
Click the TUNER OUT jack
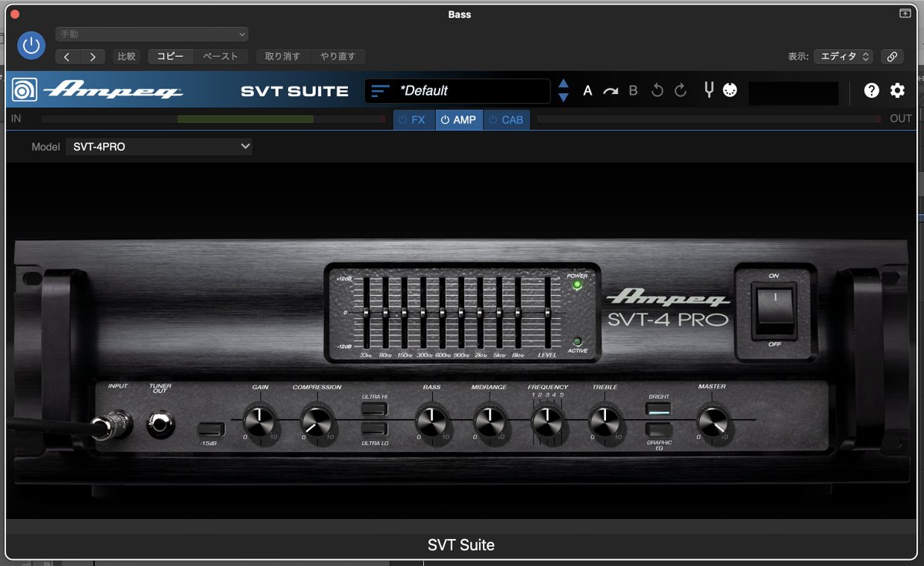point(161,424)
